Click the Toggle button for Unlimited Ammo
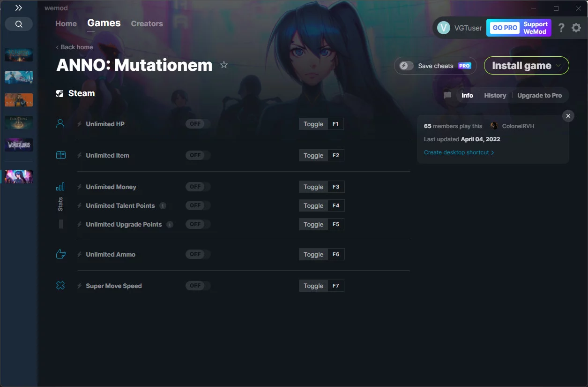 click(x=313, y=254)
